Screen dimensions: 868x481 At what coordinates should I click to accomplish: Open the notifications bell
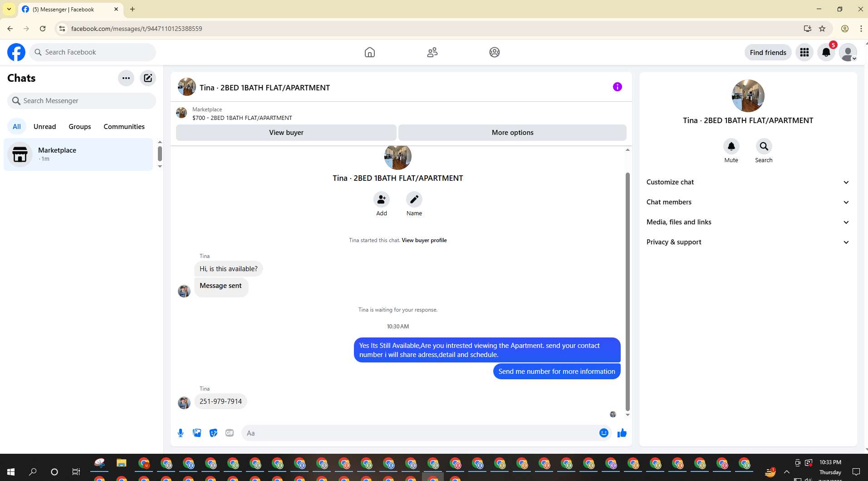826,52
